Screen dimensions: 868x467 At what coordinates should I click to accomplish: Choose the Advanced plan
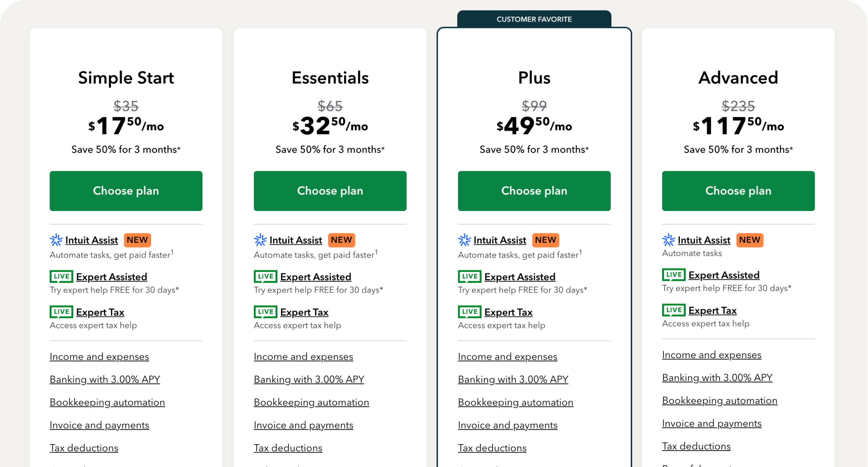pyautogui.click(x=738, y=191)
